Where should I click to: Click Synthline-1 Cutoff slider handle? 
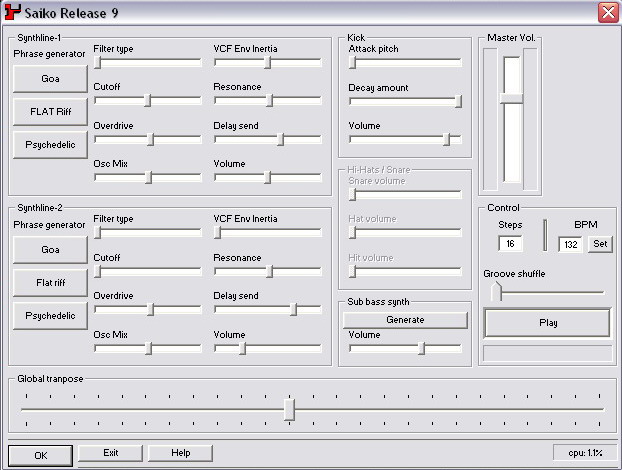click(147, 100)
